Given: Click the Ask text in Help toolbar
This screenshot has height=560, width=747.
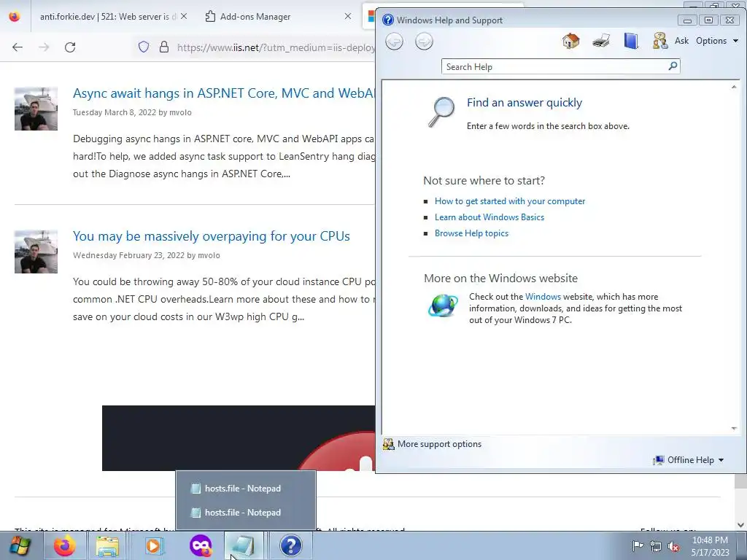Looking at the screenshot, I should (681, 41).
